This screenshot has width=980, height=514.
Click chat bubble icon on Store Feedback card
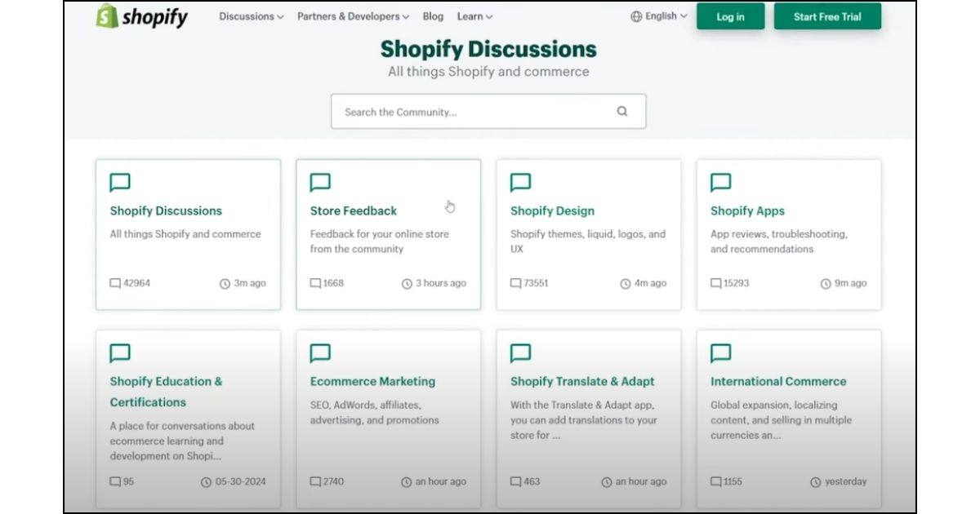320,183
